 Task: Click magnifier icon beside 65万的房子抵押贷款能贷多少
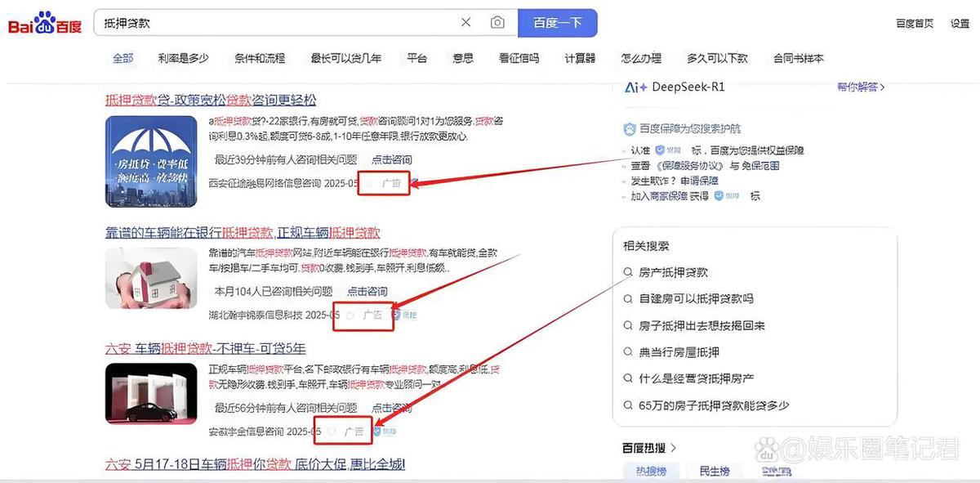pyautogui.click(x=628, y=405)
